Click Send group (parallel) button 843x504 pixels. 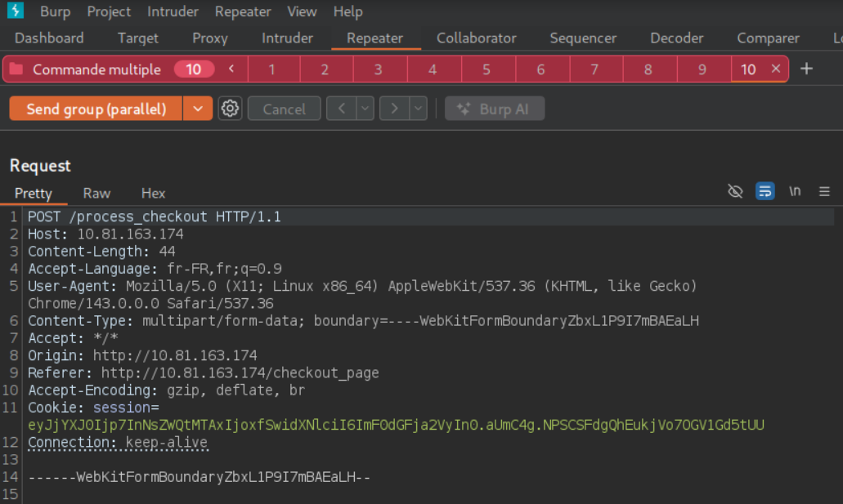[96, 109]
